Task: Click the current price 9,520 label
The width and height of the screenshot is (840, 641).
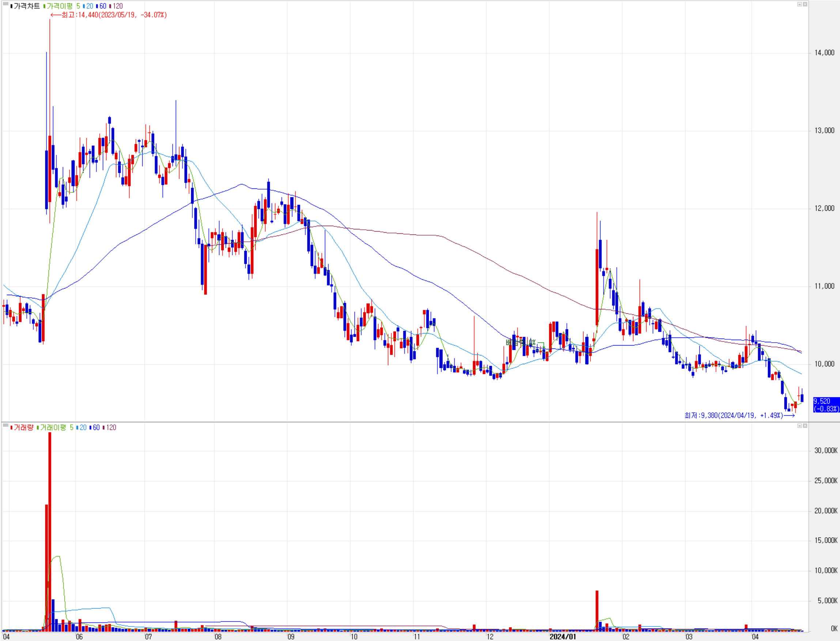Action: (x=825, y=404)
